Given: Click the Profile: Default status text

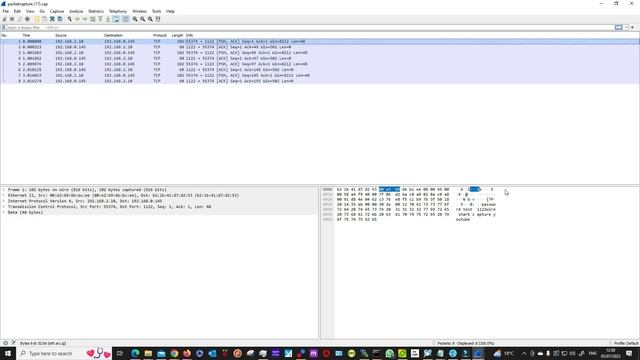Looking at the screenshot, I should point(626,343).
